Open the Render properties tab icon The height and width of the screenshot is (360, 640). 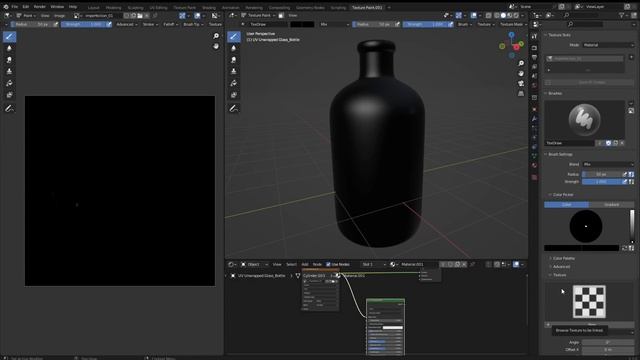(x=534, y=48)
